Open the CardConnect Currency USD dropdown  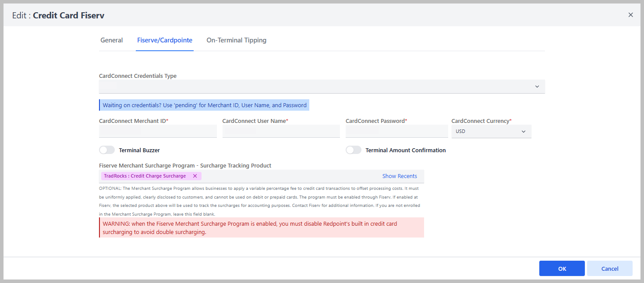491,131
